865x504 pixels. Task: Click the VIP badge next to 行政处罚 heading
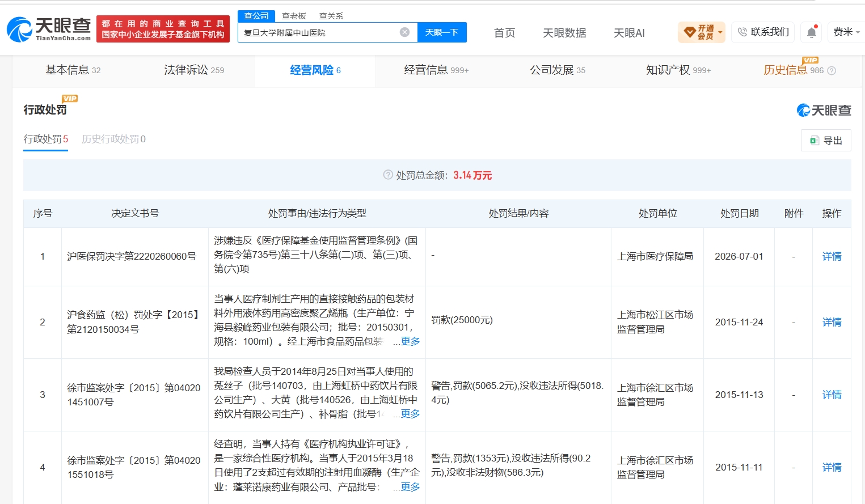[70, 99]
